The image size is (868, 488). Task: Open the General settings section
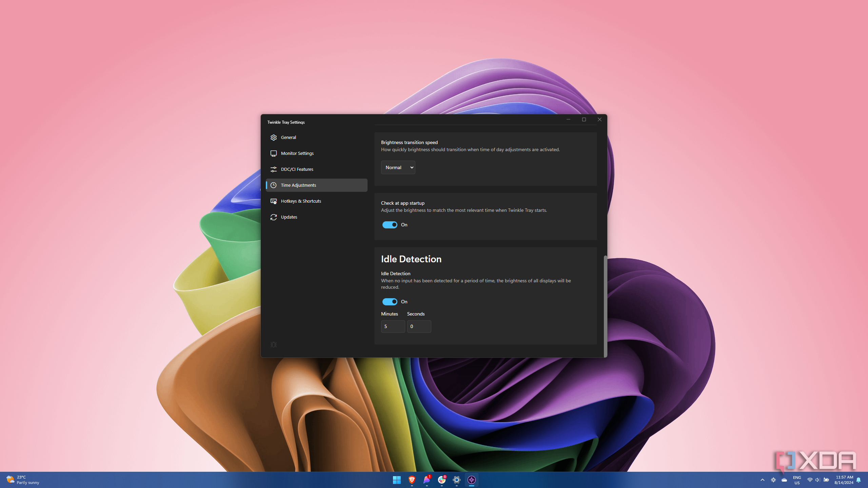click(x=316, y=137)
